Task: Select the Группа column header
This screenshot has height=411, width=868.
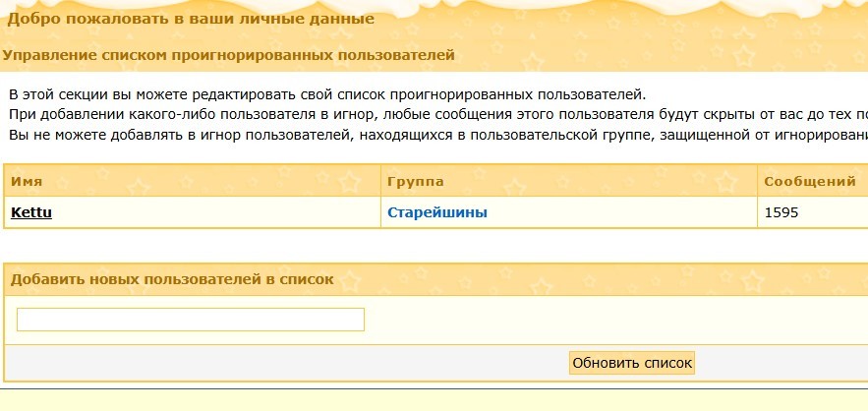Action: pyautogui.click(x=415, y=182)
